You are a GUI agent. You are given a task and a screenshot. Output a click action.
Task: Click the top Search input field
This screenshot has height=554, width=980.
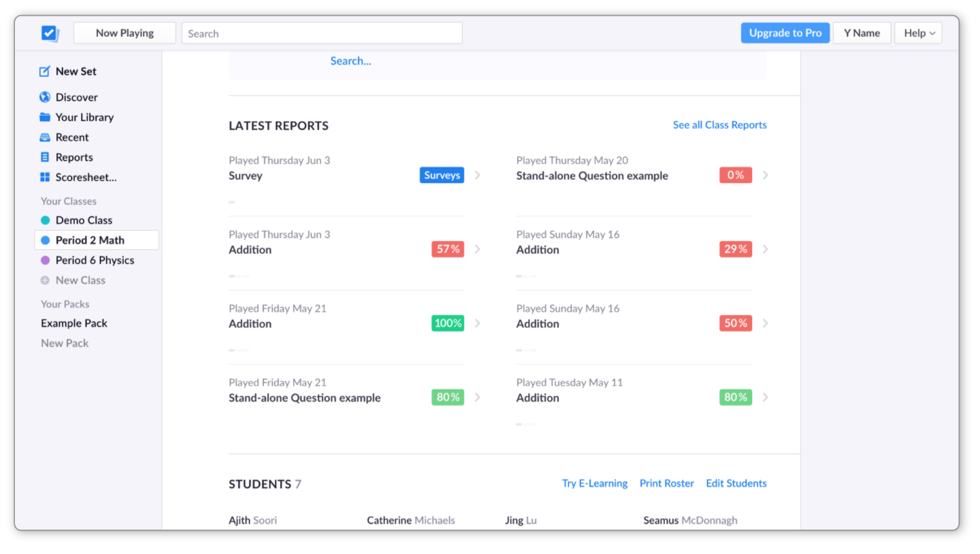pyautogui.click(x=322, y=33)
